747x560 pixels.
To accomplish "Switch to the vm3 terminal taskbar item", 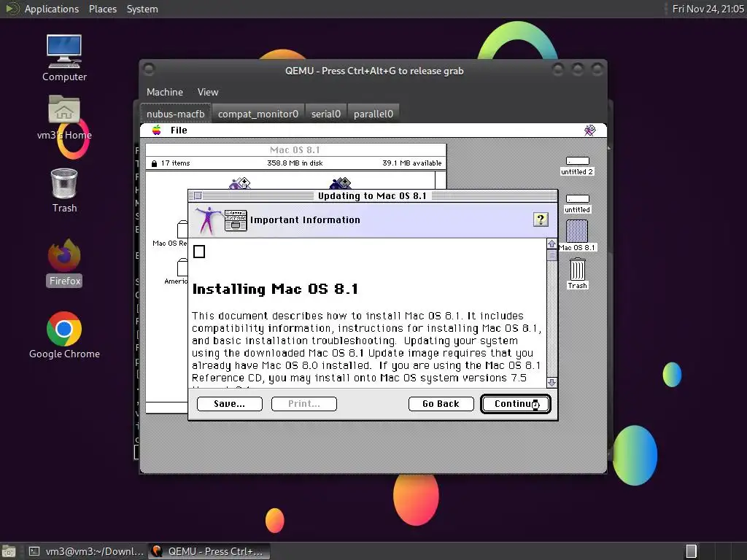I will 86,551.
